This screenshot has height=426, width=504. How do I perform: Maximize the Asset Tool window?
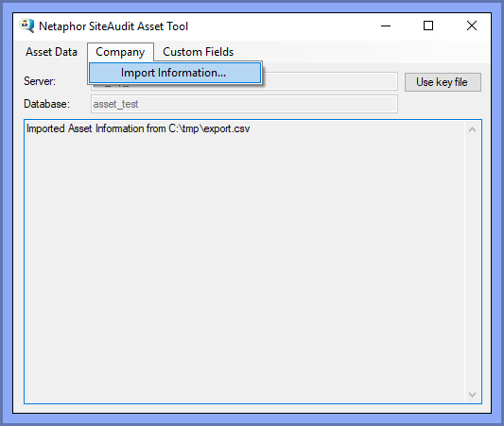(x=428, y=26)
